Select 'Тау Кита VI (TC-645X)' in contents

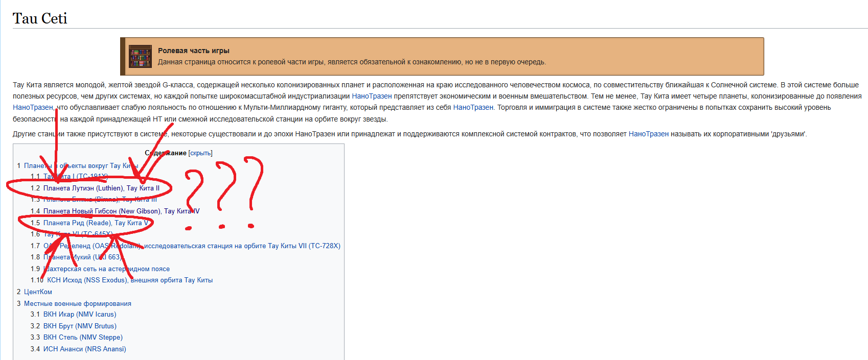(x=78, y=234)
